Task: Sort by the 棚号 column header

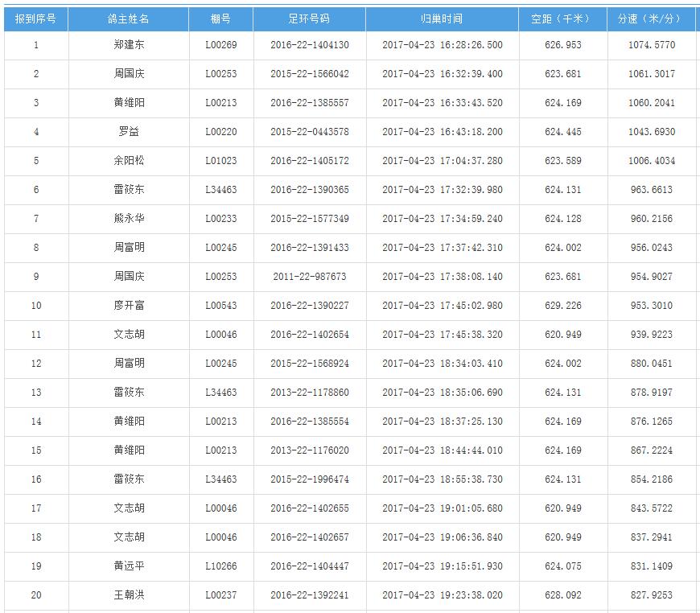Action: [220, 19]
